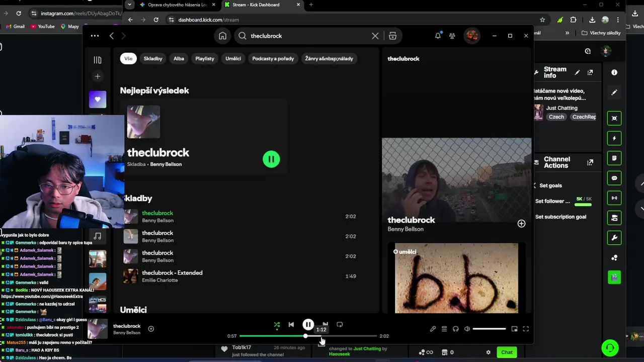
Task: Open Kick chat settings gear
Action: tap(488, 352)
